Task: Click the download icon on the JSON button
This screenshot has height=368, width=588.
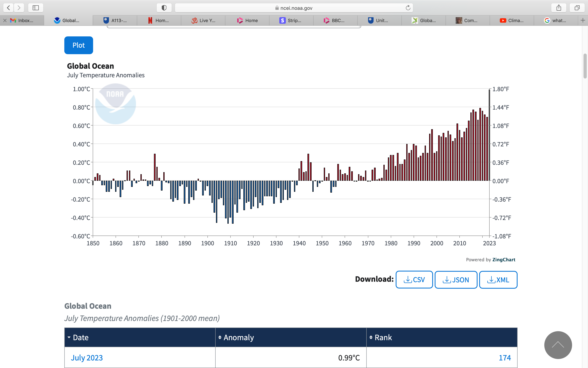Action: [447, 280]
